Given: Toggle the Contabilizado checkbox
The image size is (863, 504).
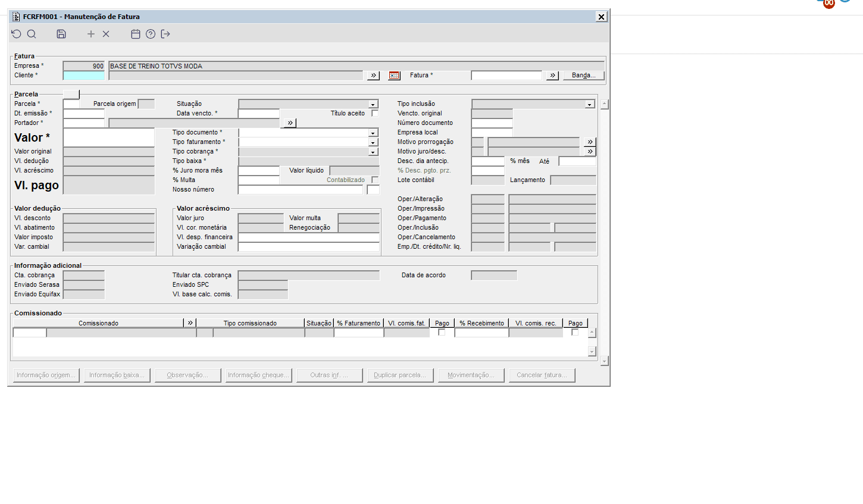Looking at the screenshot, I should point(375,180).
